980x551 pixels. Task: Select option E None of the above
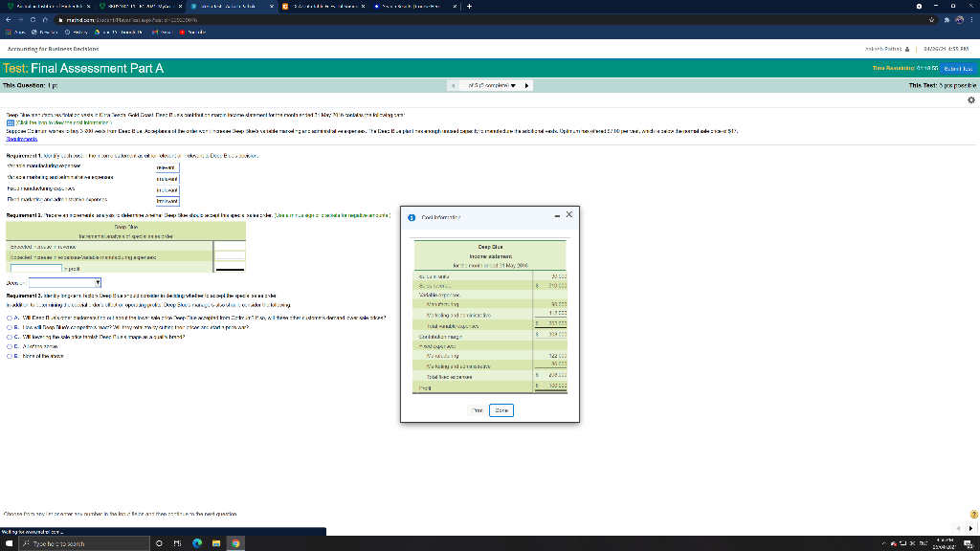point(10,356)
